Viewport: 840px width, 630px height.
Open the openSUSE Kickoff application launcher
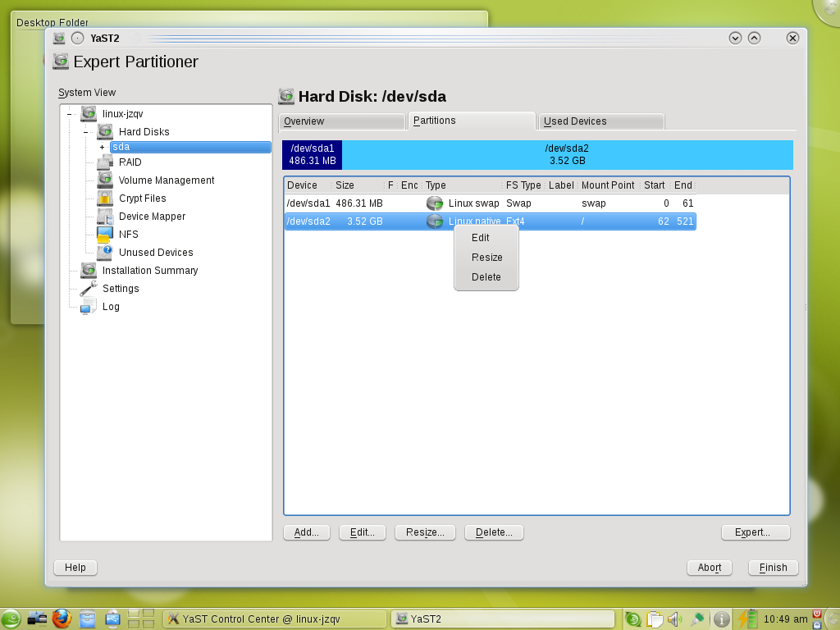10,619
